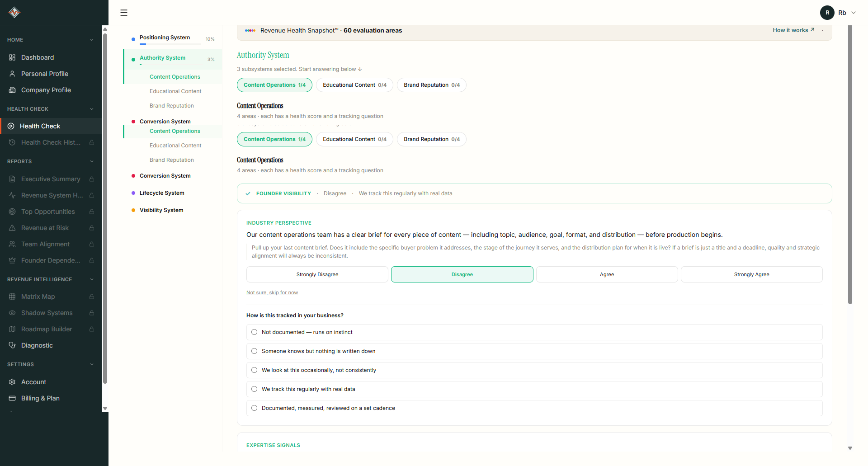Click the Executive Summary document icon

pyautogui.click(x=12, y=179)
